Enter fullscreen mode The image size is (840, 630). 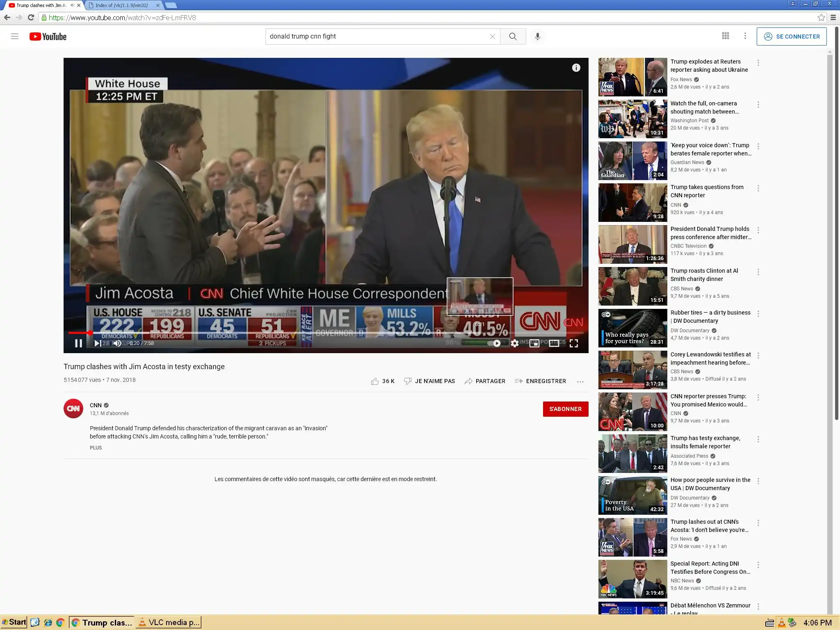coord(574,343)
